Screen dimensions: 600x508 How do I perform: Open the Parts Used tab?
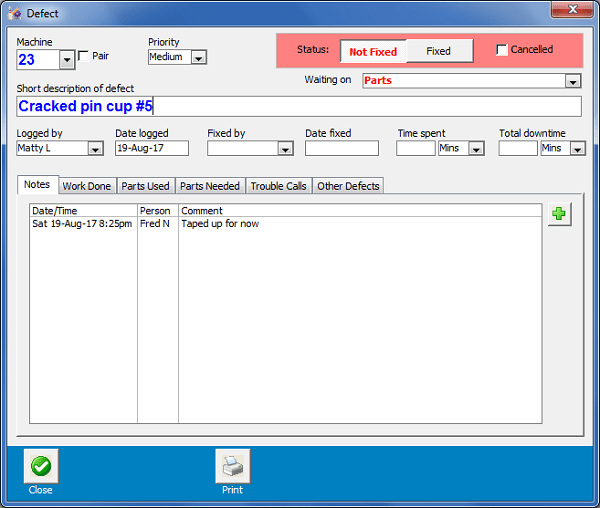click(x=145, y=186)
